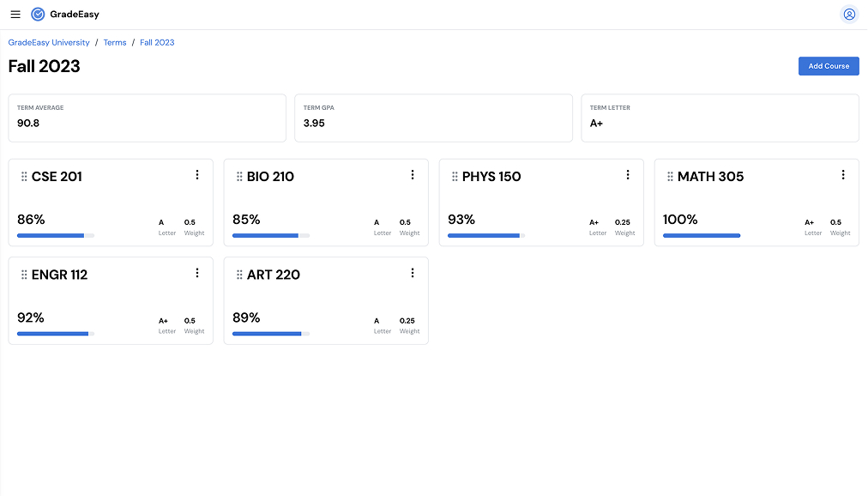Grab the drag handle on PHYS 150 card
Screen dimensions: 868x496
(454, 176)
